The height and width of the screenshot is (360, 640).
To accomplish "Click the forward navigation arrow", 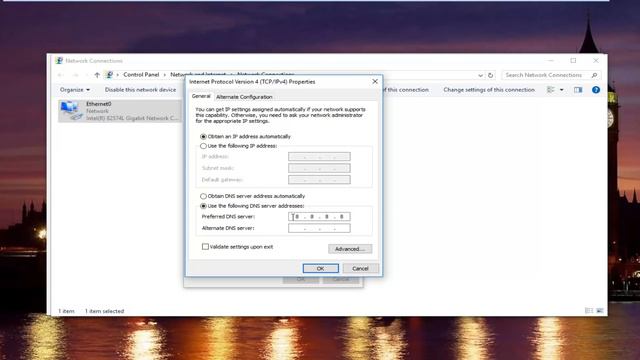I will 76,75.
